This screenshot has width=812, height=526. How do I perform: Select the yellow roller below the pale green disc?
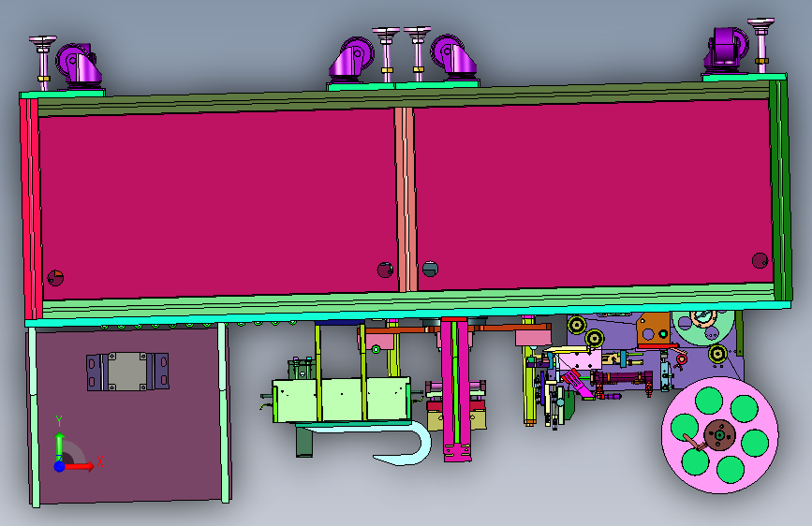coord(717,354)
